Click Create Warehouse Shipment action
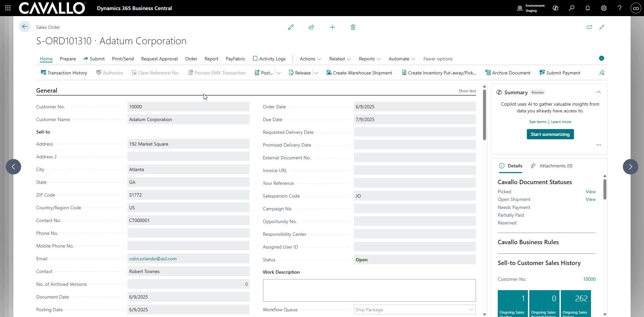644x317 pixels. (359, 73)
